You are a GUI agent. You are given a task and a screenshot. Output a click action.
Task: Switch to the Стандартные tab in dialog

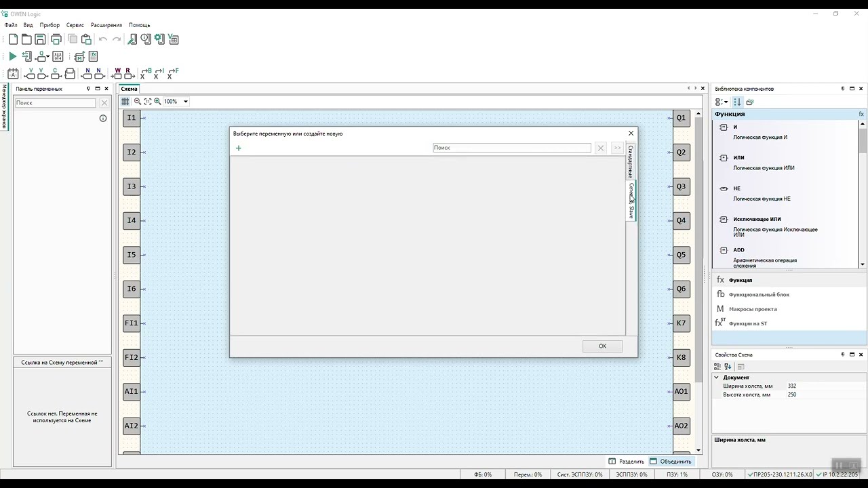tap(631, 161)
